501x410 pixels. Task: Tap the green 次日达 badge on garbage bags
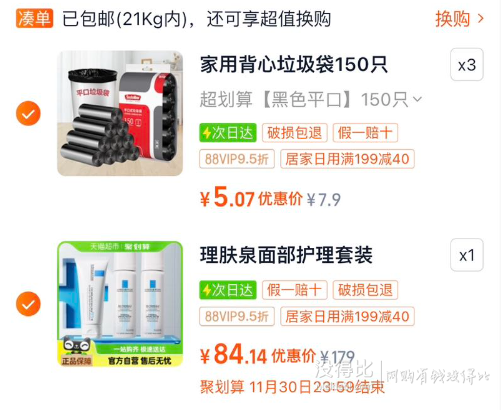pos(228,133)
